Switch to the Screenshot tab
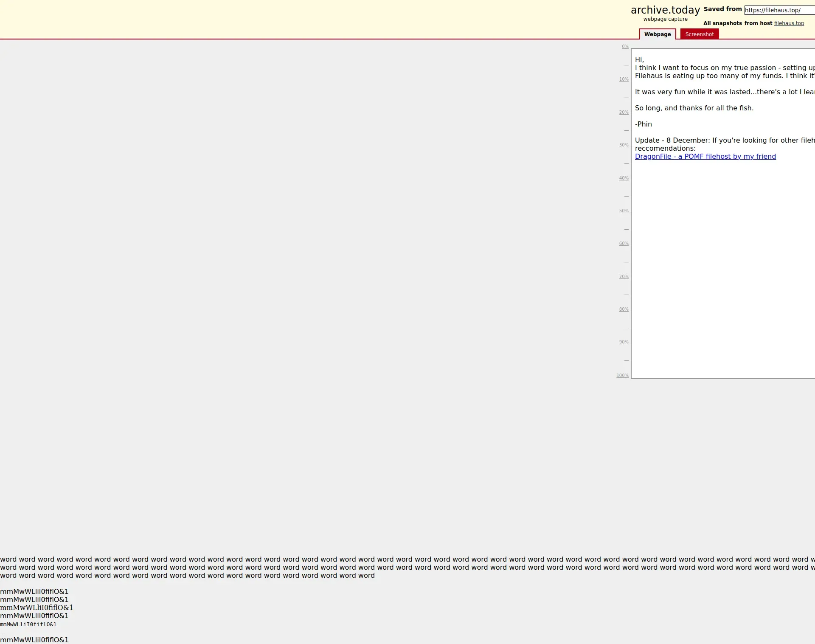Screen dimensions: 815x644 [x=699, y=34]
